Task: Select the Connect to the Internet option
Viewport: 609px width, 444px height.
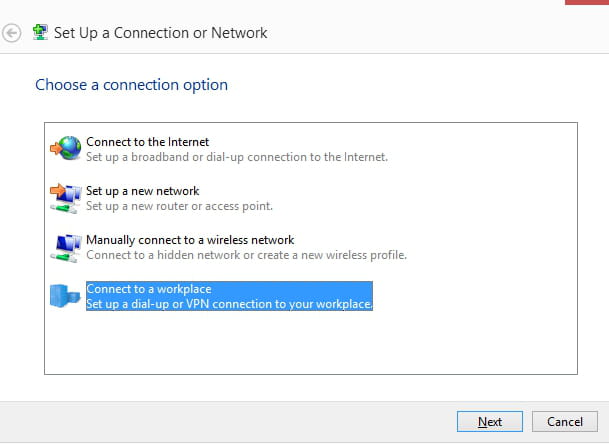Action: pos(147,142)
